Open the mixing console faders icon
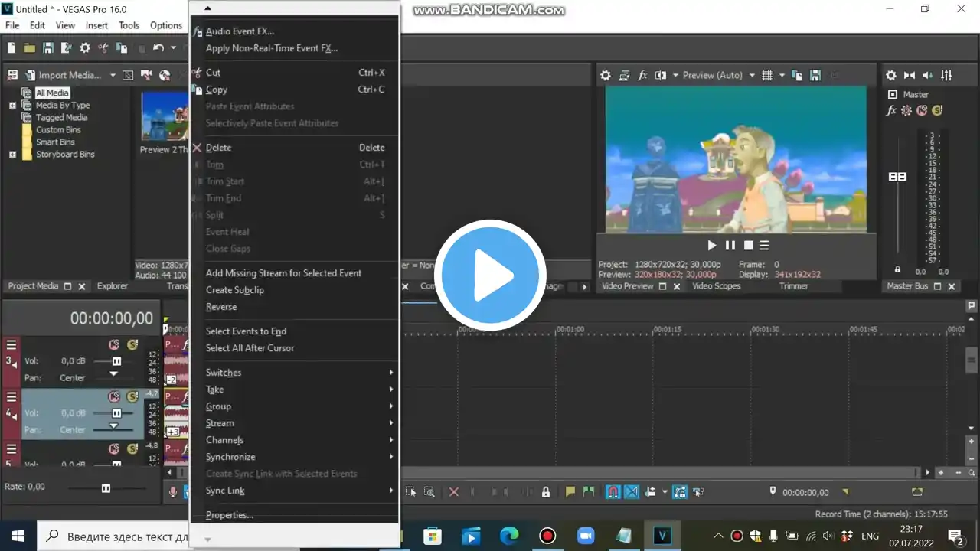This screenshot has height=551, width=980. point(947,75)
